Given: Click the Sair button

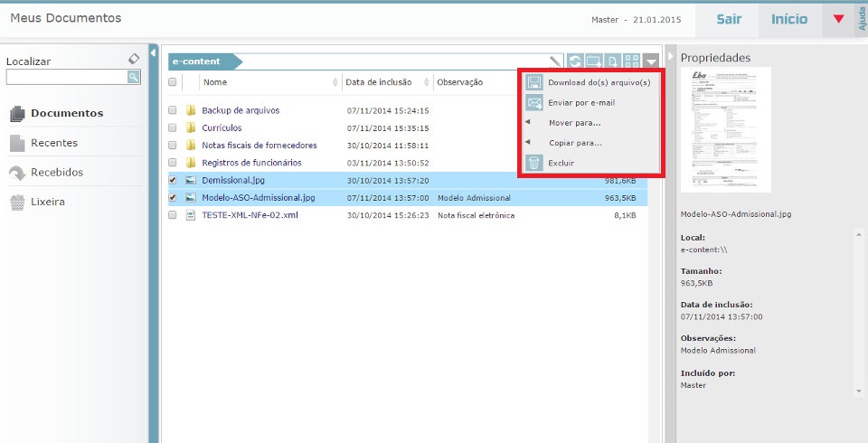Looking at the screenshot, I should click(x=730, y=19).
